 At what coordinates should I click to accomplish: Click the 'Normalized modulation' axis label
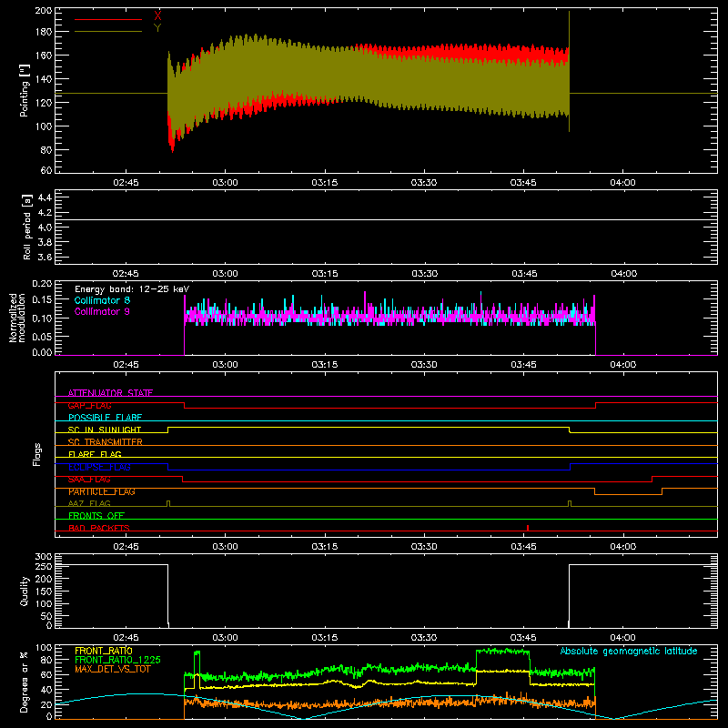[x=17, y=318]
